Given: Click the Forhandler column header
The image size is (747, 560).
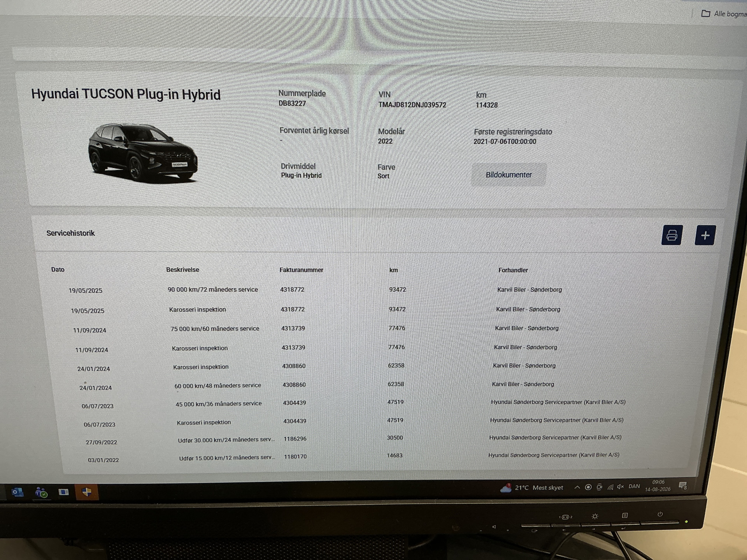Looking at the screenshot, I should point(513,270).
